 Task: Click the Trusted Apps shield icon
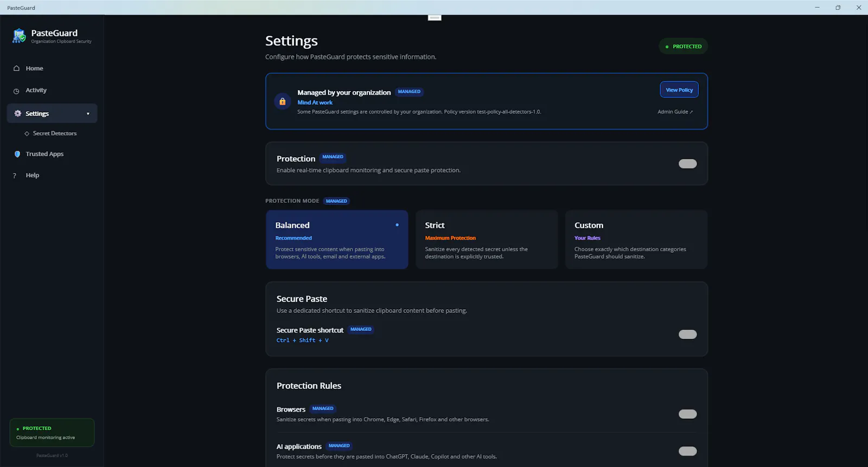coord(17,154)
